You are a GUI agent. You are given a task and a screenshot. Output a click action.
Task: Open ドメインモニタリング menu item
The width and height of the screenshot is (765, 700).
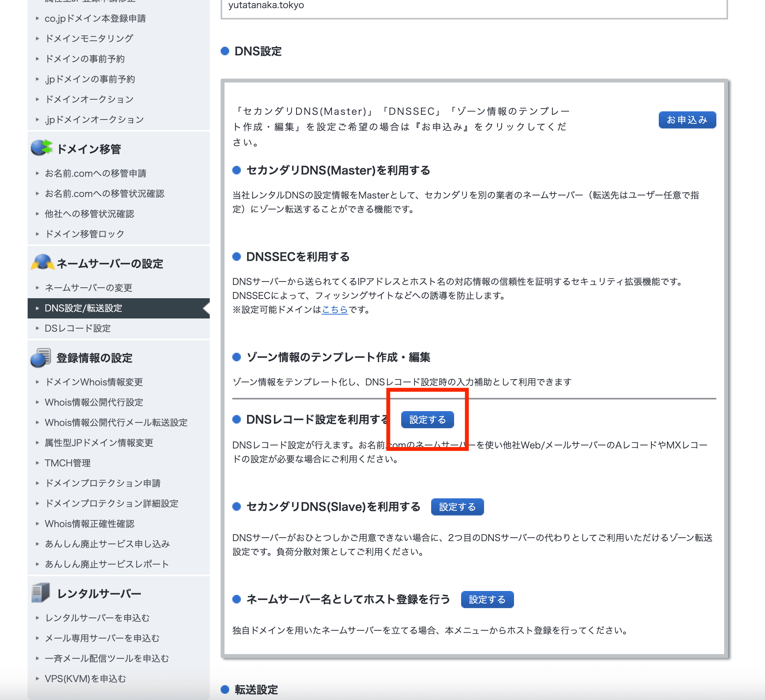89,39
